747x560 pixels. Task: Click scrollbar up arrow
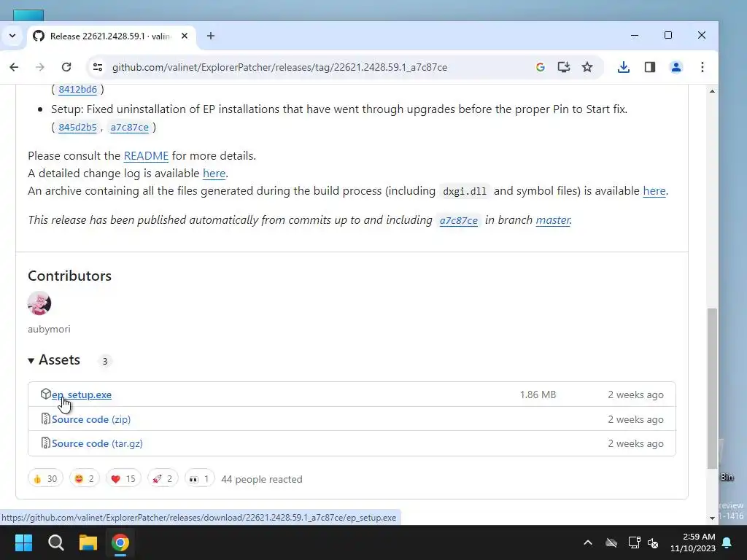[x=712, y=91]
